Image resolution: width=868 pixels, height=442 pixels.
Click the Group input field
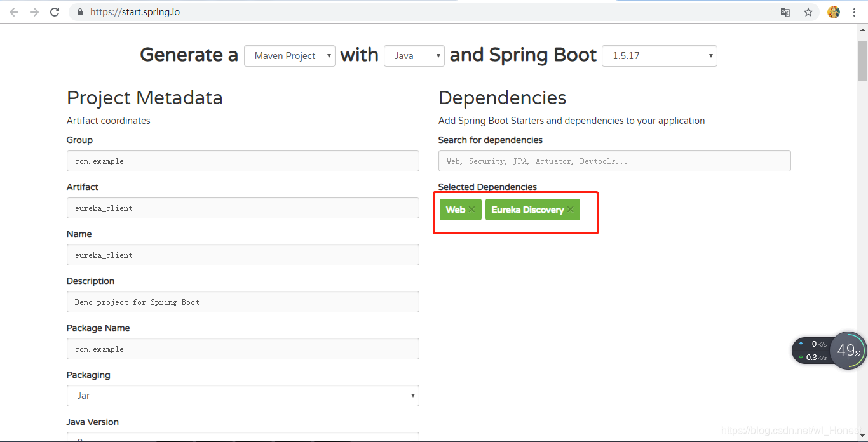tap(243, 161)
